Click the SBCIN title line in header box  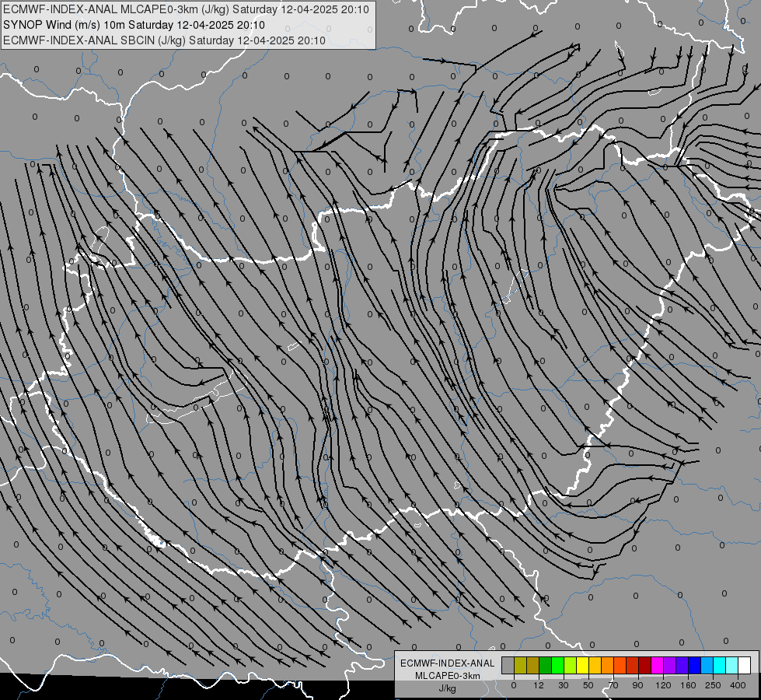pyautogui.click(x=164, y=40)
